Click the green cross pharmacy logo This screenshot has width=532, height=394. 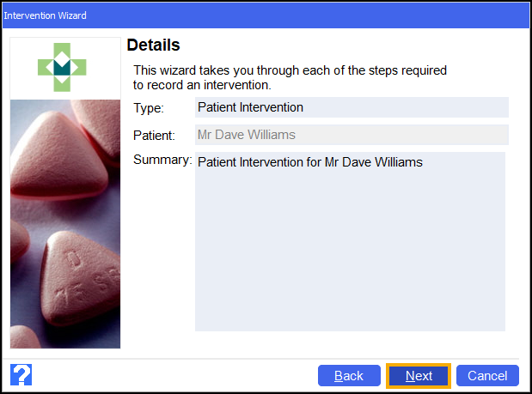pos(62,67)
